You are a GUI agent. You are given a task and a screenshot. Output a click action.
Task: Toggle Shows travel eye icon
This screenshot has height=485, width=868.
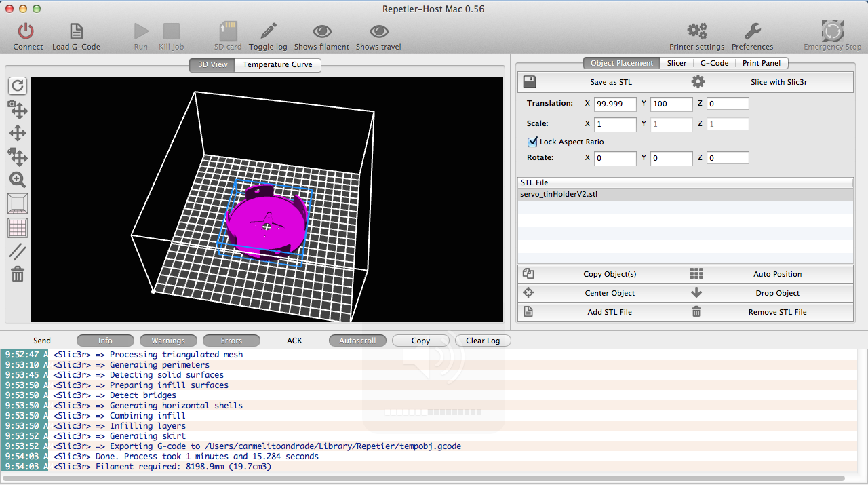tap(378, 31)
